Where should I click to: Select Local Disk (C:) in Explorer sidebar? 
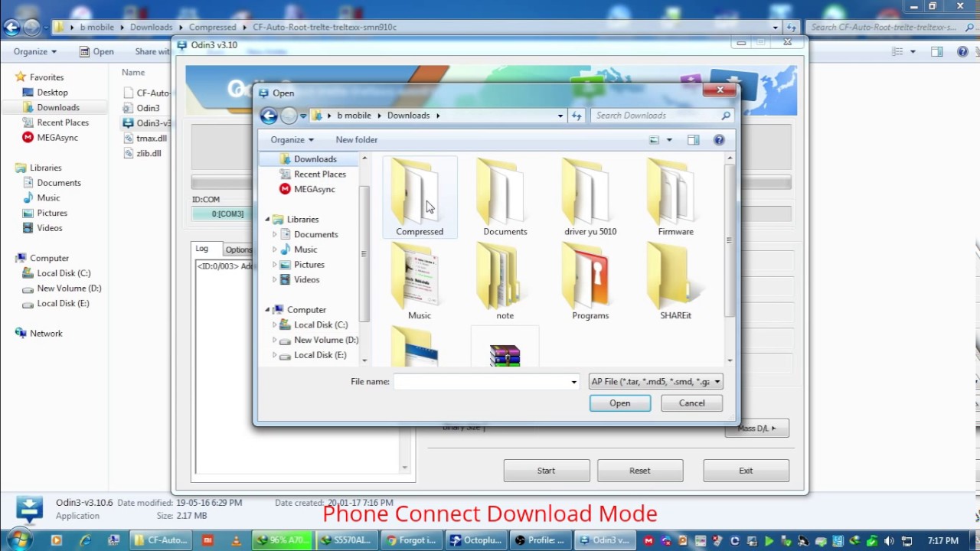point(56,273)
